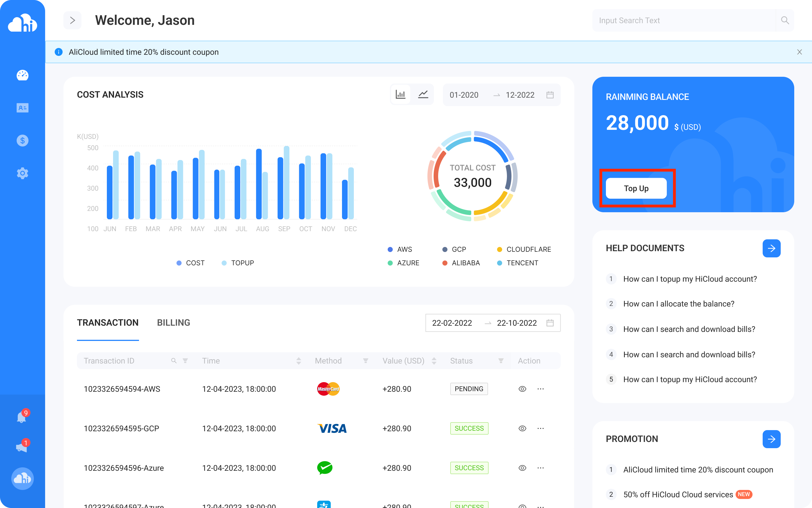View transaction 1023326594595-GCP details eye icon

tap(522, 428)
